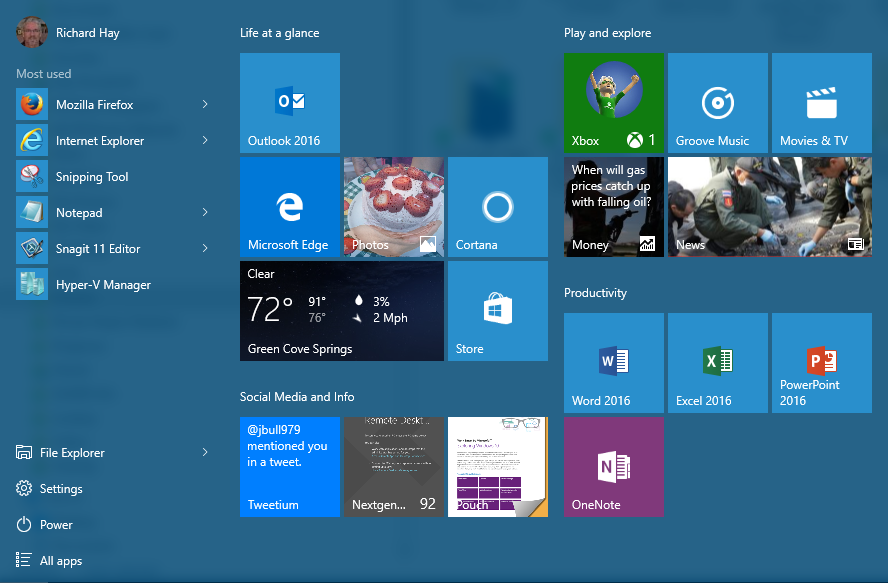Screen dimensions: 888x583
Task: Open the Power options button
Action: [x=56, y=525]
